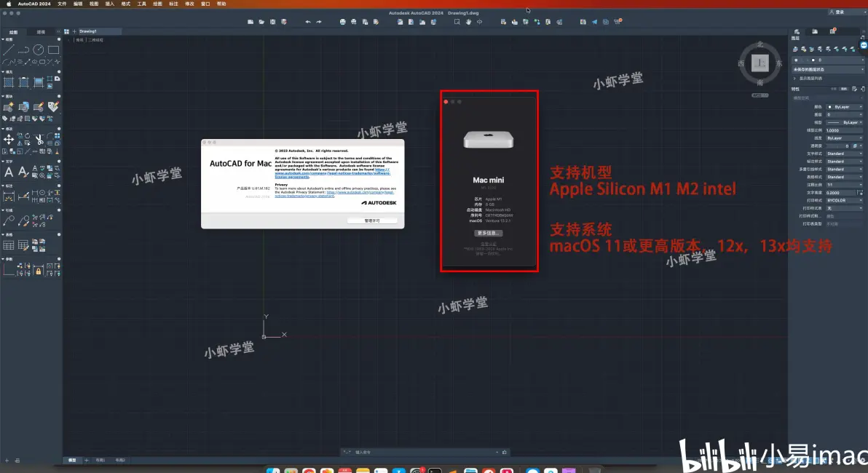Open the 颜色 ByLayer dropdown
868x473 pixels.
coord(844,107)
